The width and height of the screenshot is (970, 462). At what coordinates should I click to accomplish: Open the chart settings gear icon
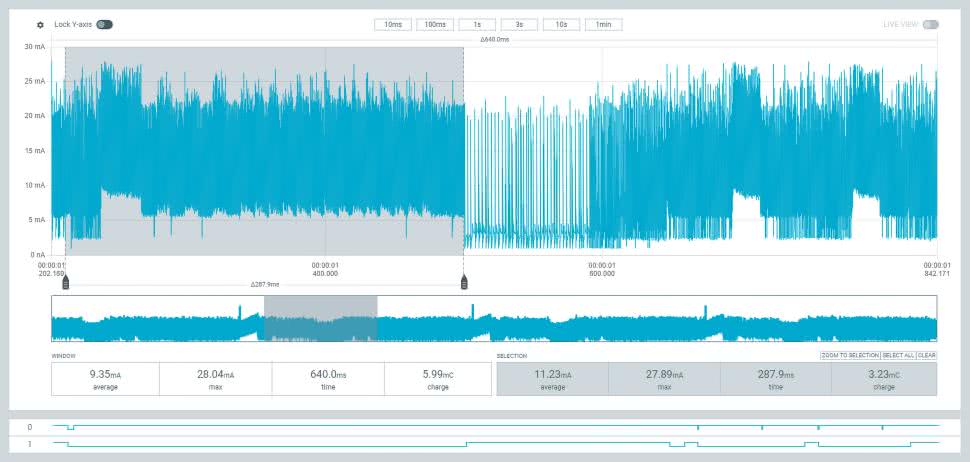point(40,25)
